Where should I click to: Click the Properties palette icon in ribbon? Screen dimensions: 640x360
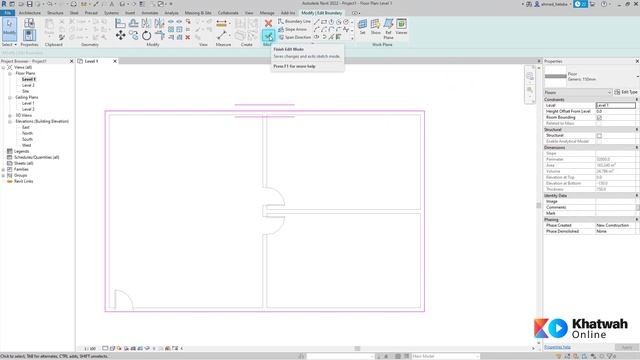(x=29, y=35)
